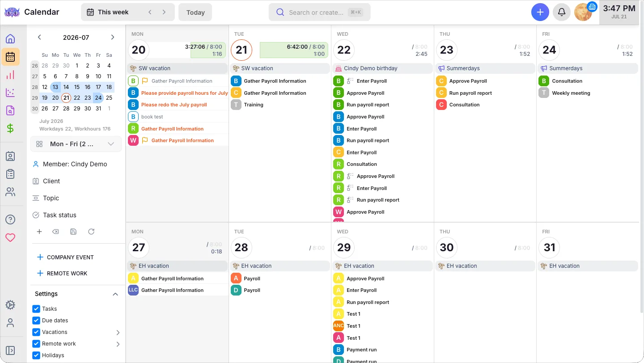Toggle the Remote work checkbox

pyautogui.click(x=37, y=344)
